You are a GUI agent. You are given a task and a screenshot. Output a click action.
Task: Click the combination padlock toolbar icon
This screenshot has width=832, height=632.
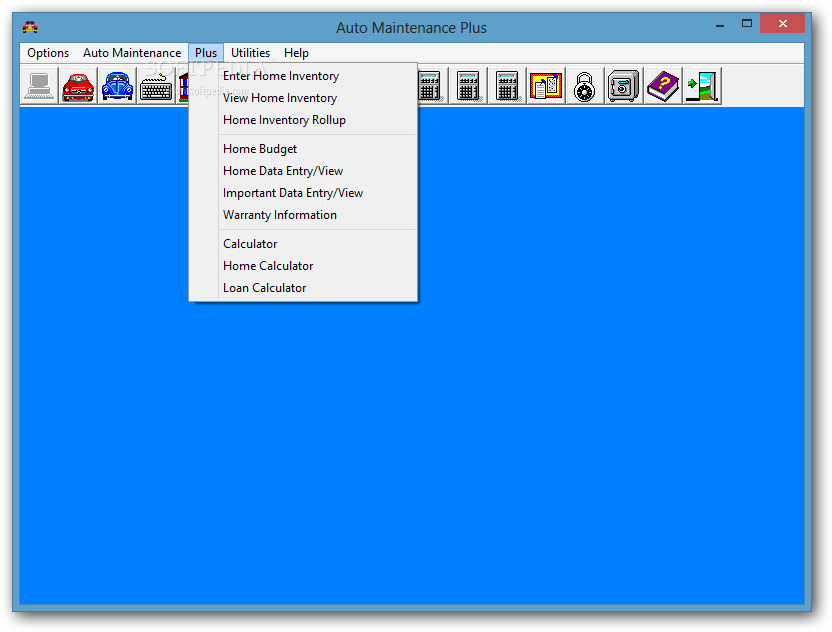click(x=584, y=85)
